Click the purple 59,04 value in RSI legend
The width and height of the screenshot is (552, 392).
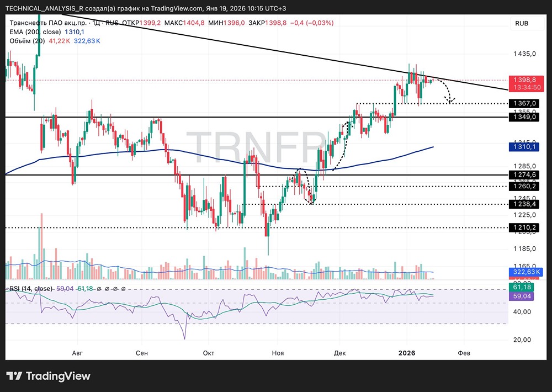pyautogui.click(x=65, y=289)
